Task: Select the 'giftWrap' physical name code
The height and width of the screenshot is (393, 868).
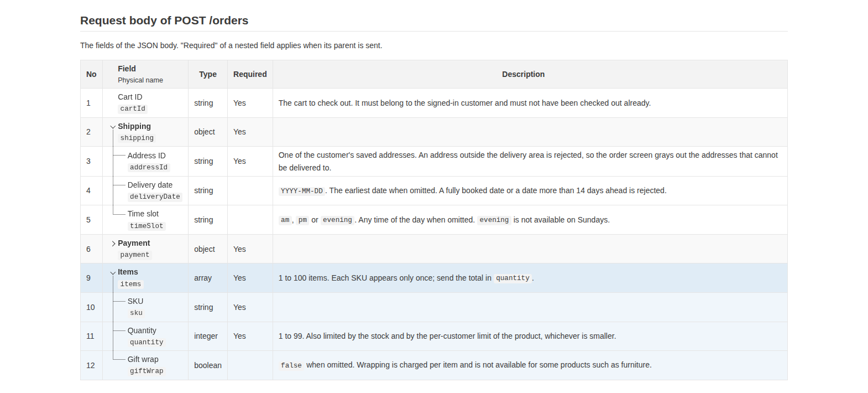Action: coord(147,371)
